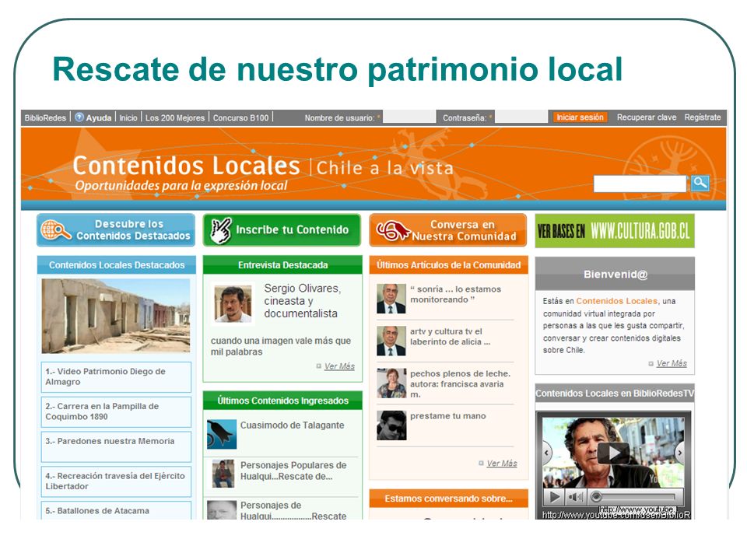Open the Inscribe tu Contenido banner

pyautogui.click(x=282, y=230)
